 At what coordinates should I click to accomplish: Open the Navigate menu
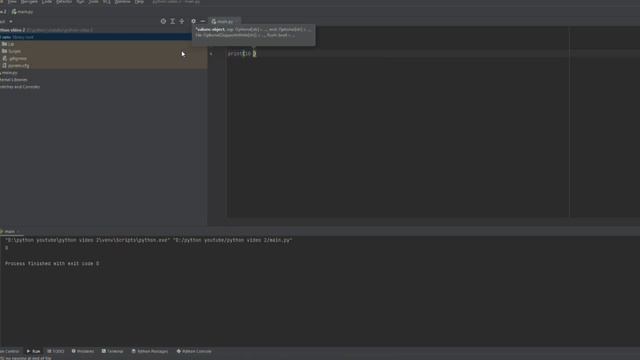[29, 2]
